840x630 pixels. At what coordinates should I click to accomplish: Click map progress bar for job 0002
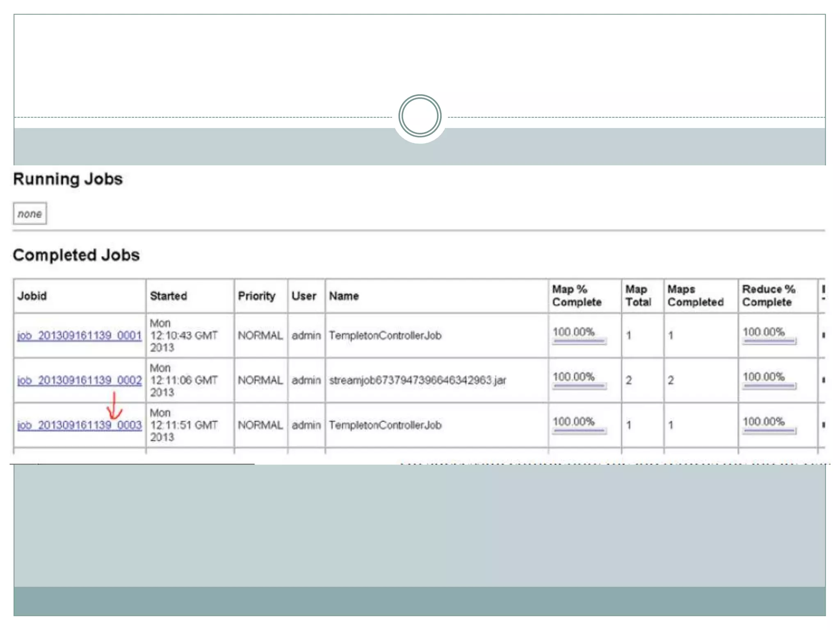pos(579,386)
